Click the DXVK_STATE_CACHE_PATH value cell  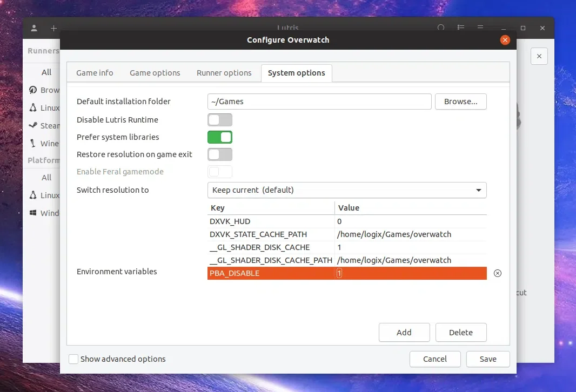pyautogui.click(x=411, y=234)
